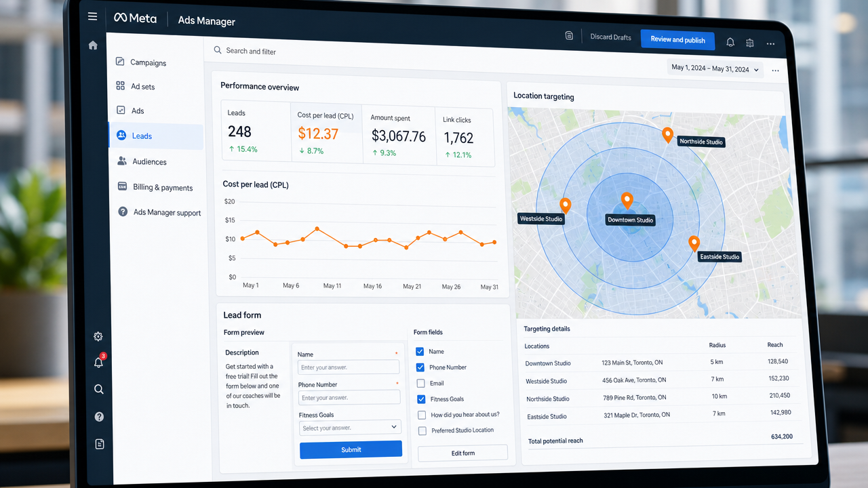Screen dimensions: 868x488
Task: Click Edit form button
Action: point(463,453)
